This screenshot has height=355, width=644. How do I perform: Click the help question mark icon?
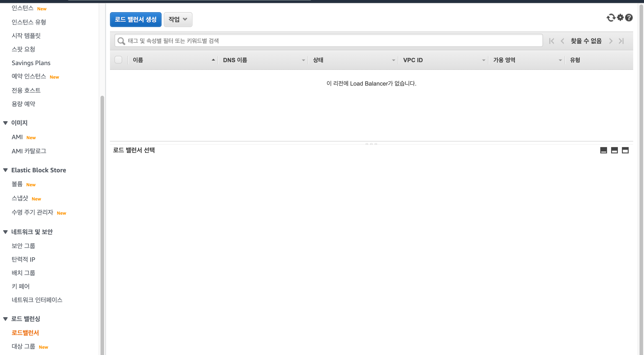(x=629, y=18)
